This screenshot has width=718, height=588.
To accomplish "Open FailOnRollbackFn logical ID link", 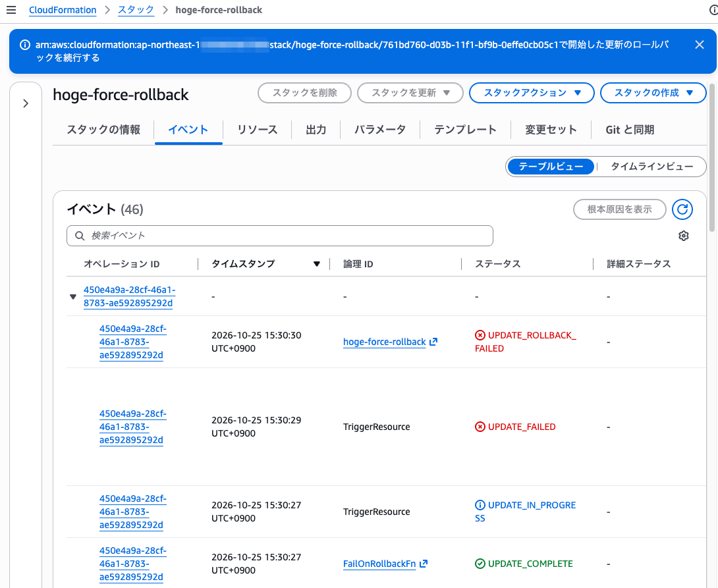I will (379, 564).
